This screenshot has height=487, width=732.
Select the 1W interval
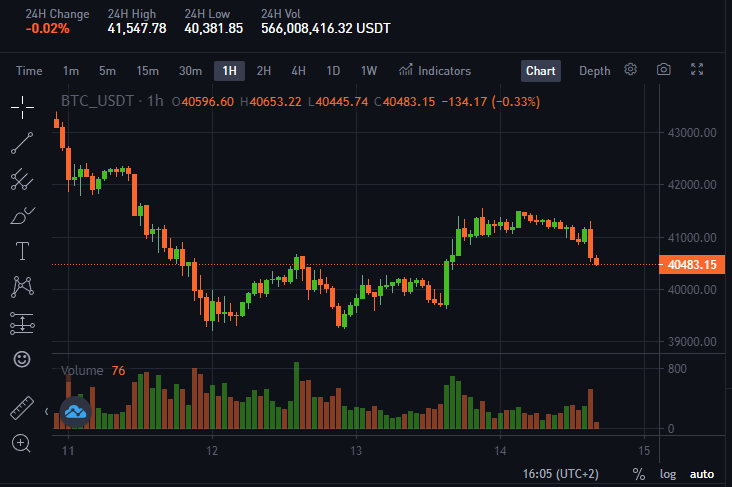click(x=369, y=71)
